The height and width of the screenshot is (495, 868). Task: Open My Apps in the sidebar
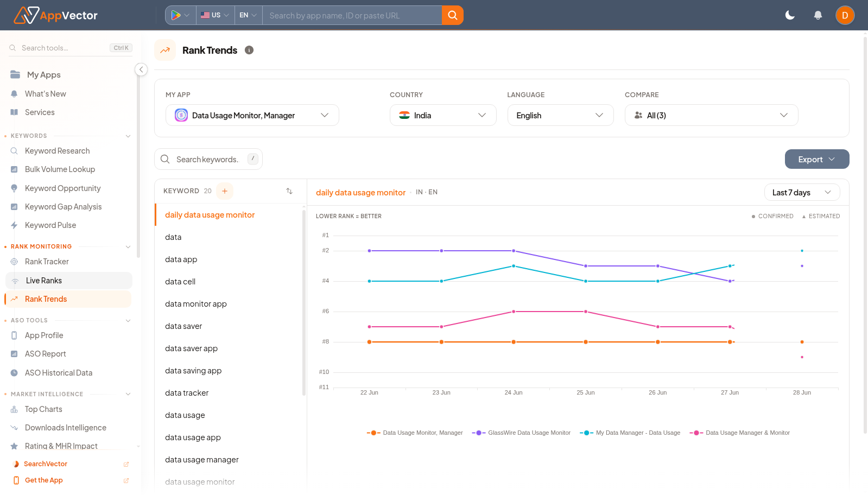[x=43, y=75]
